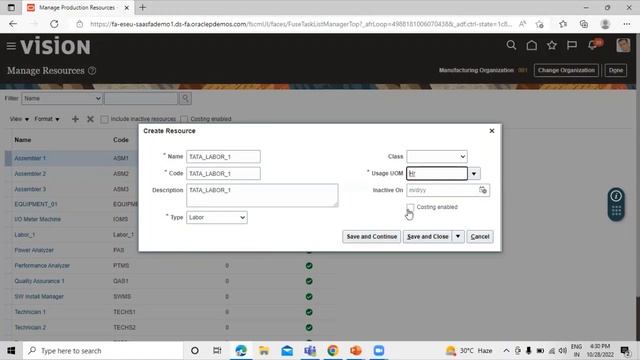Image resolution: width=640 pixels, height=360 pixels.
Task: Open the floating info assistant widget
Action: pyautogui.click(x=616, y=204)
